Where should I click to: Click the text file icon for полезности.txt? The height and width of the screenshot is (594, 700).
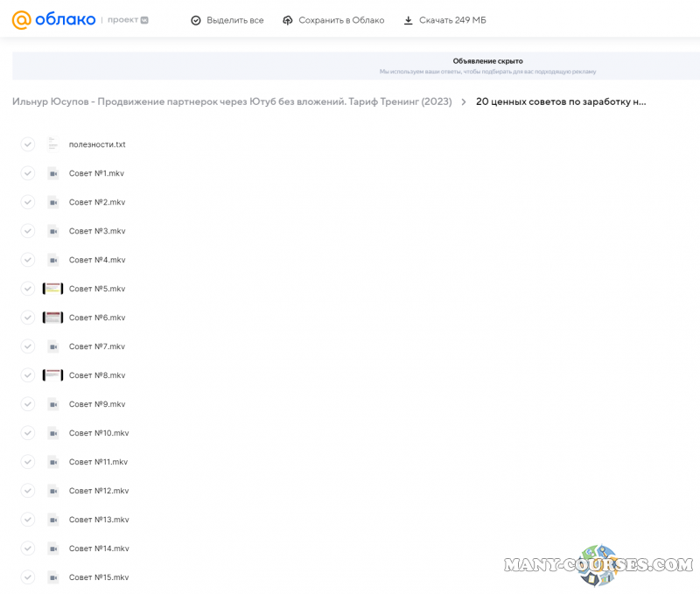point(52,144)
